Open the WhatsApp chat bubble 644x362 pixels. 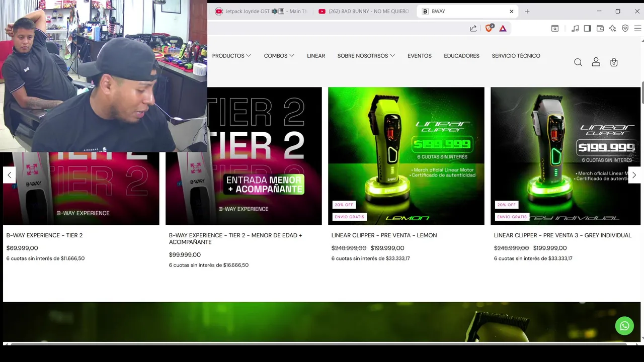624,325
